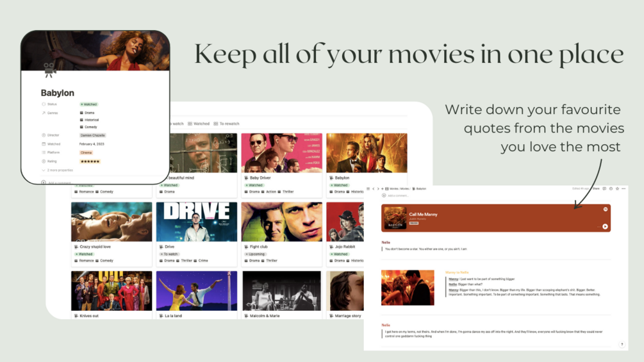Go back with the left arrow in page toolbar
The image size is (644, 362).
pos(374,189)
